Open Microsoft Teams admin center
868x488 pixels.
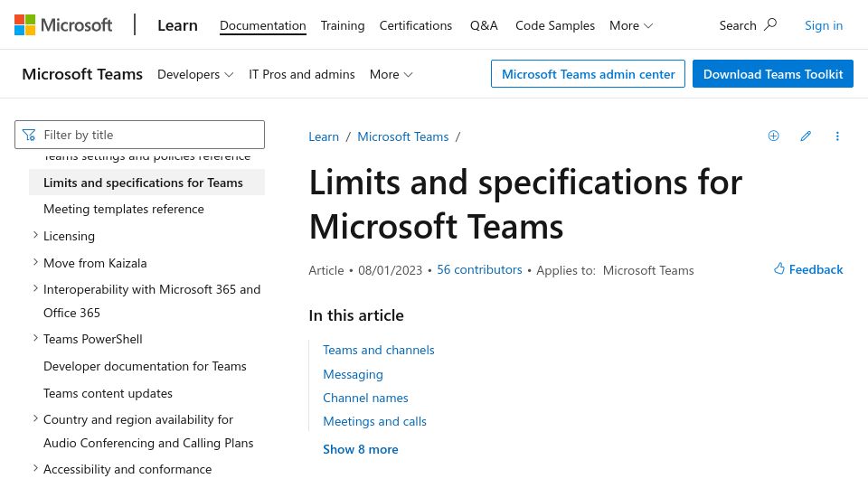point(588,73)
